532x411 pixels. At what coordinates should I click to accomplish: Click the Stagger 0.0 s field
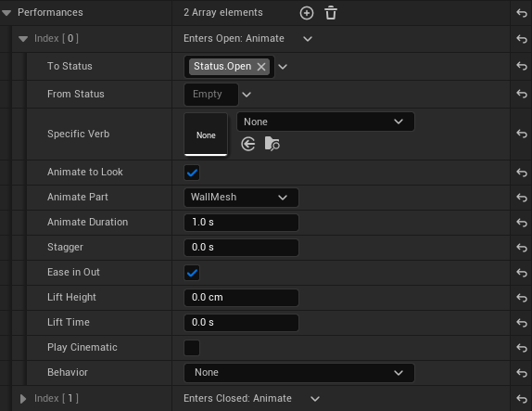pyautogui.click(x=241, y=248)
